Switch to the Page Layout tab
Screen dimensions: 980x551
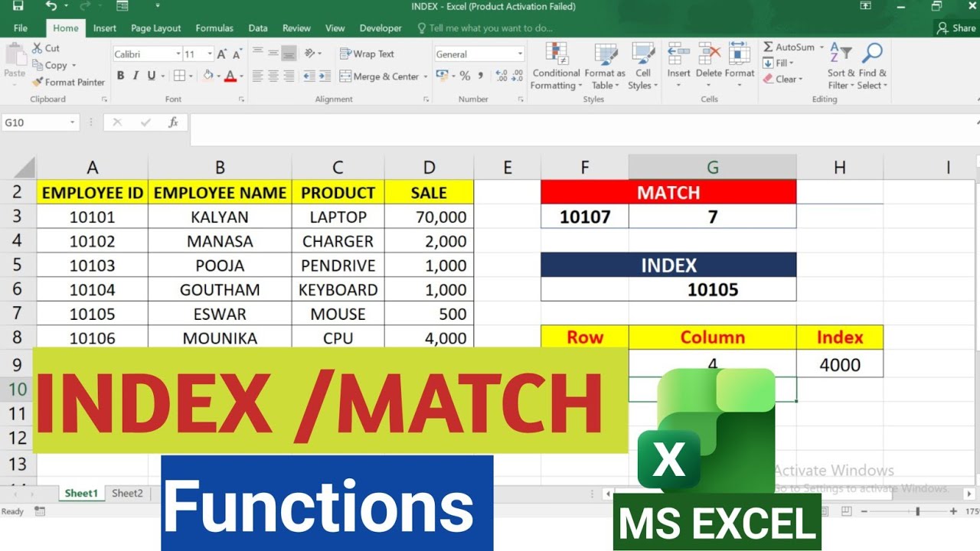click(x=156, y=28)
